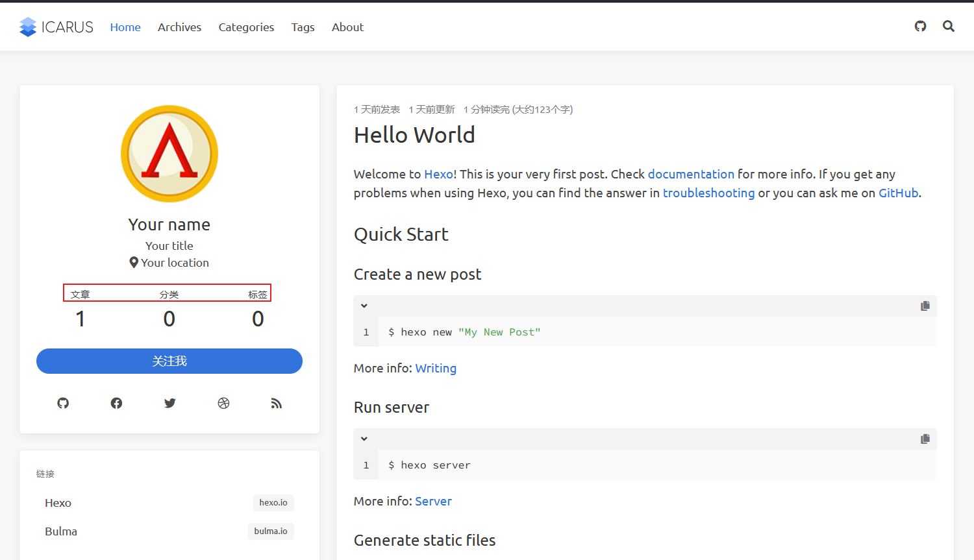Click the bulma.io tag label

pos(271,531)
